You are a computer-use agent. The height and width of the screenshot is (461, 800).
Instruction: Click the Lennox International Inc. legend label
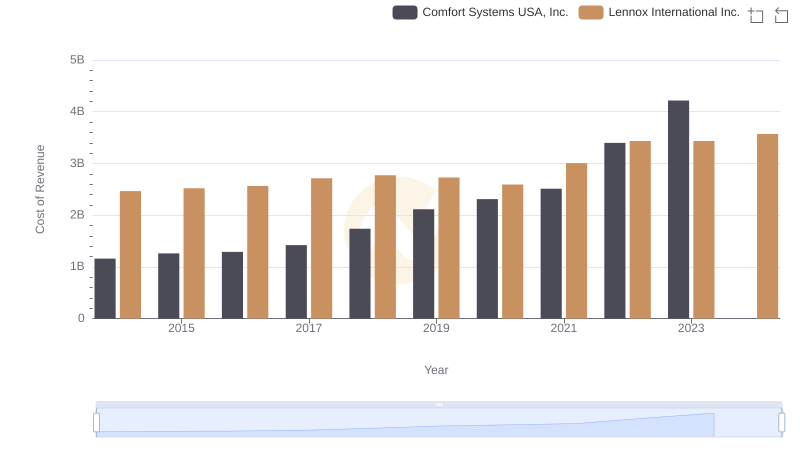pyautogui.click(x=674, y=12)
